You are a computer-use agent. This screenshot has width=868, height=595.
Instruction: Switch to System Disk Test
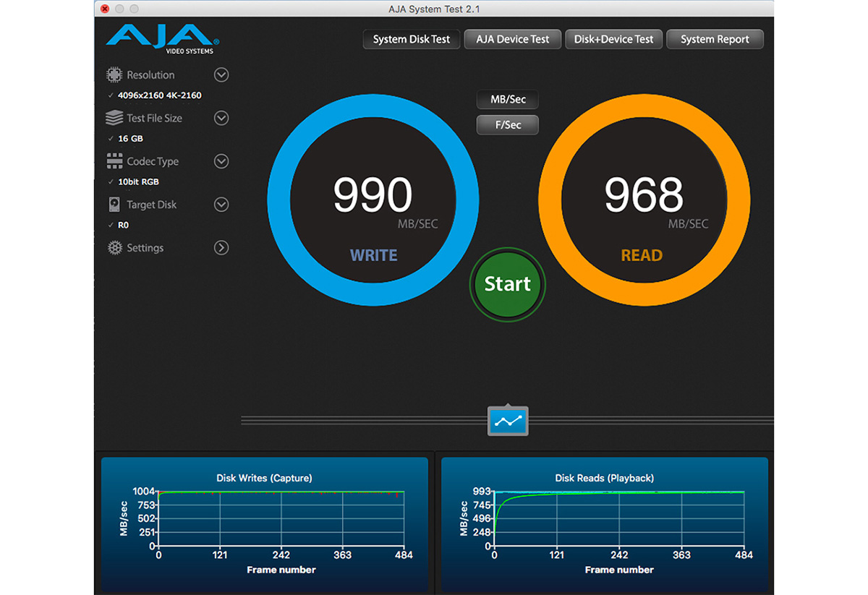tap(412, 39)
